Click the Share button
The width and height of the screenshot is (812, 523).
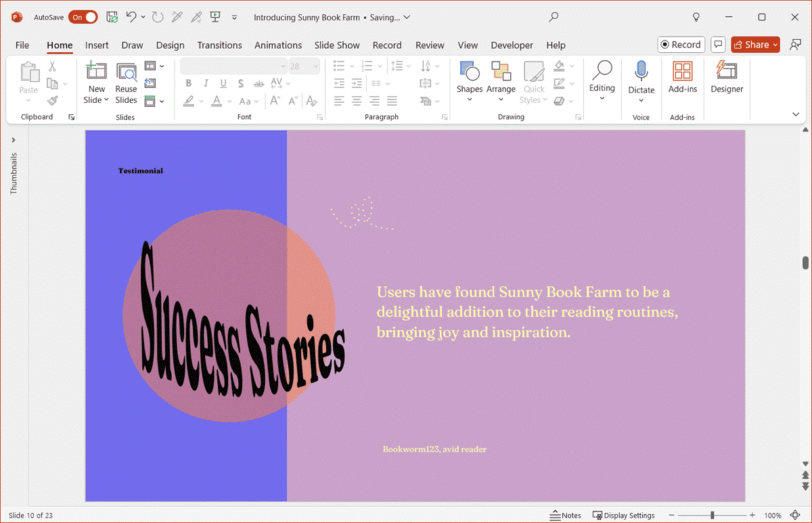pyautogui.click(x=755, y=45)
